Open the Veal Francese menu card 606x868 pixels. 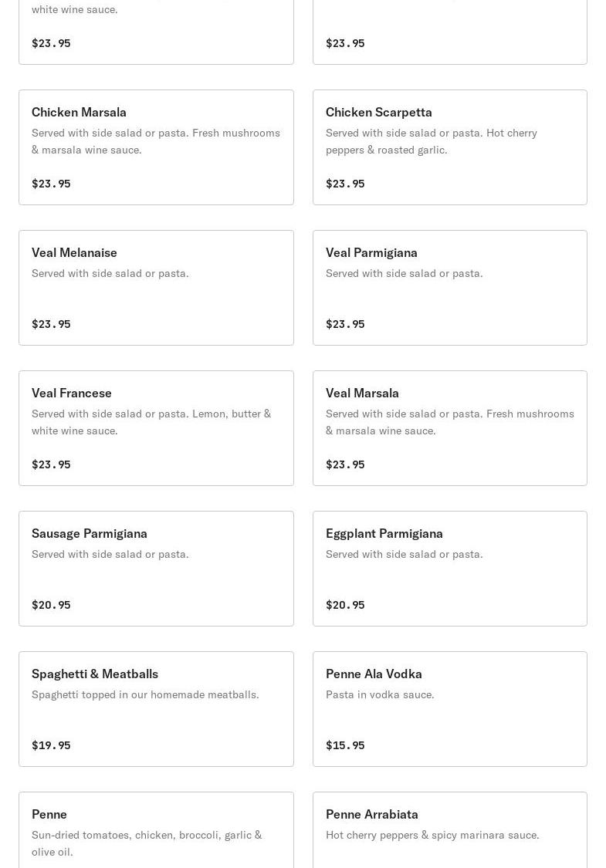pos(156,428)
